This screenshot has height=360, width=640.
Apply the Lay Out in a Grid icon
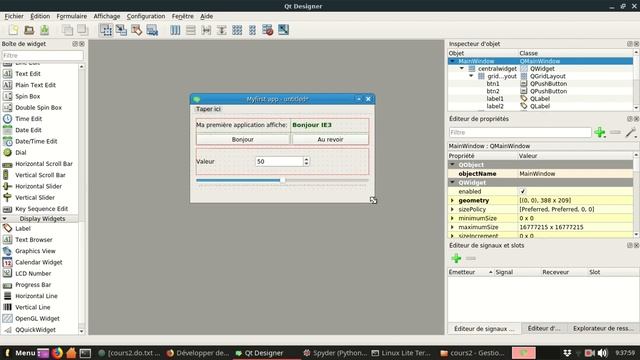pyautogui.click(x=237, y=30)
